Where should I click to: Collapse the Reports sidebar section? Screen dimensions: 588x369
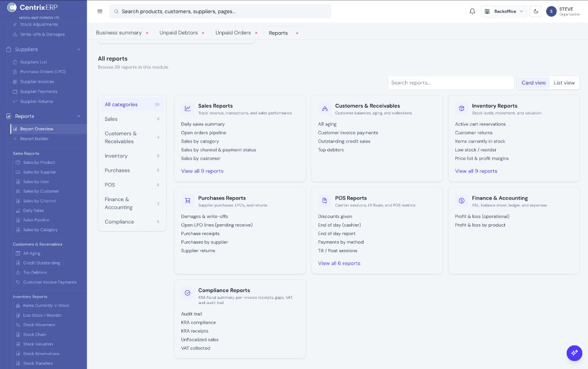click(79, 116)
